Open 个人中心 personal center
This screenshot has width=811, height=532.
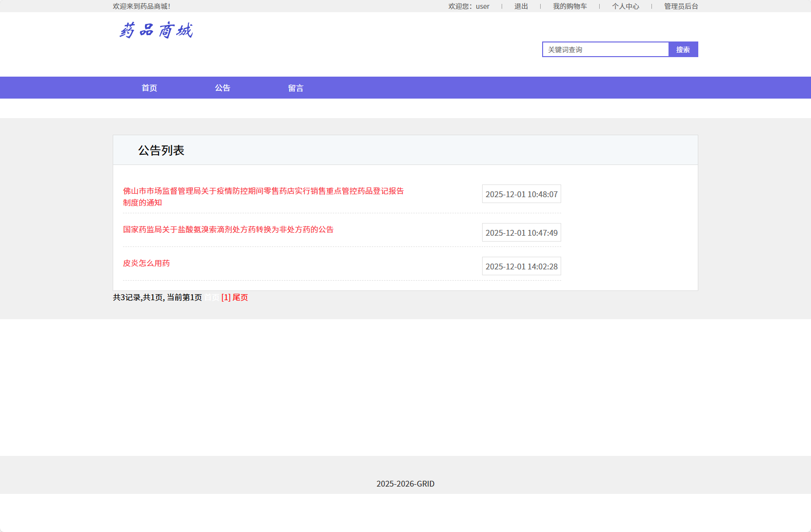(626, 6)
